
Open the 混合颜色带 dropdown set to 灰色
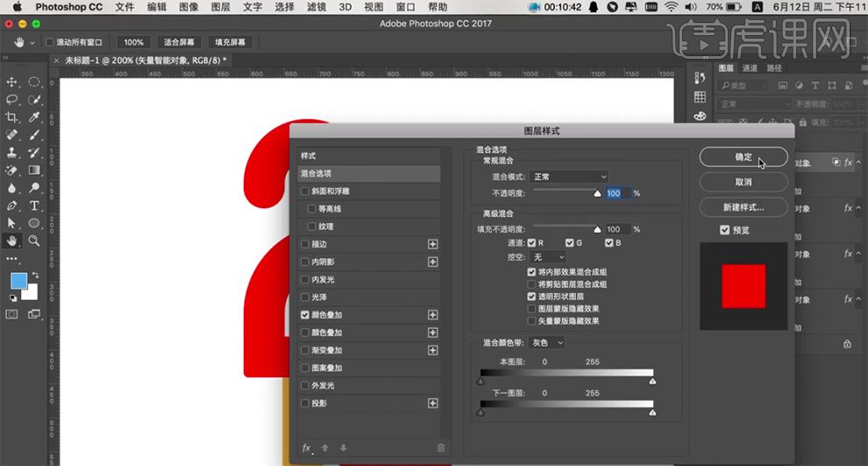(x=546, y=343)
